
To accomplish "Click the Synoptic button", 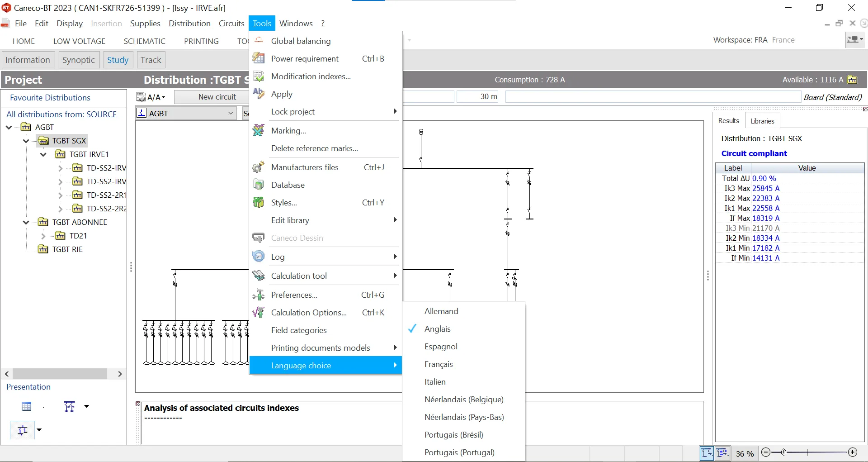I will tap(79, 60).
